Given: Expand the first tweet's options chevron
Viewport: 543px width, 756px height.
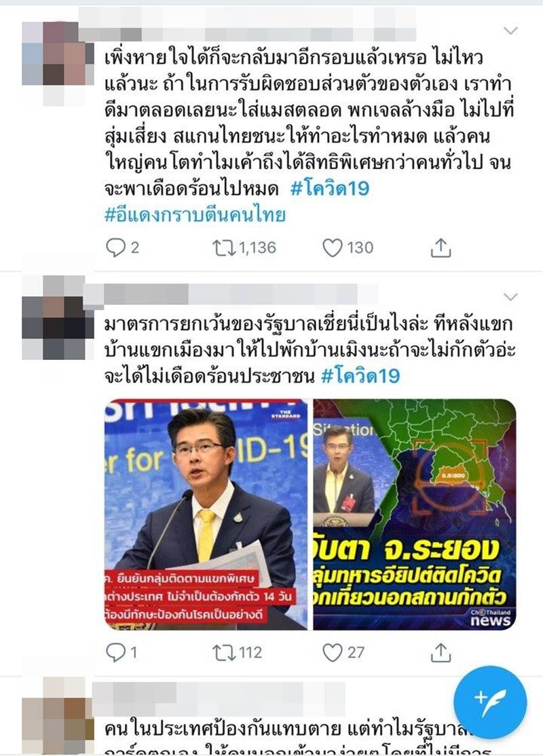Looking at the screenshot, I should point(510,31).
